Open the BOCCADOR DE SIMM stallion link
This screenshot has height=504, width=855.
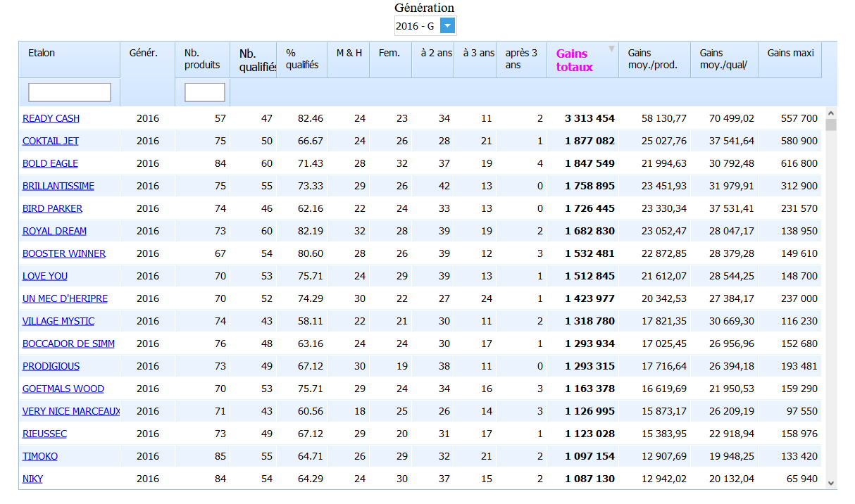pyautogui.click(x=68, y=344)
